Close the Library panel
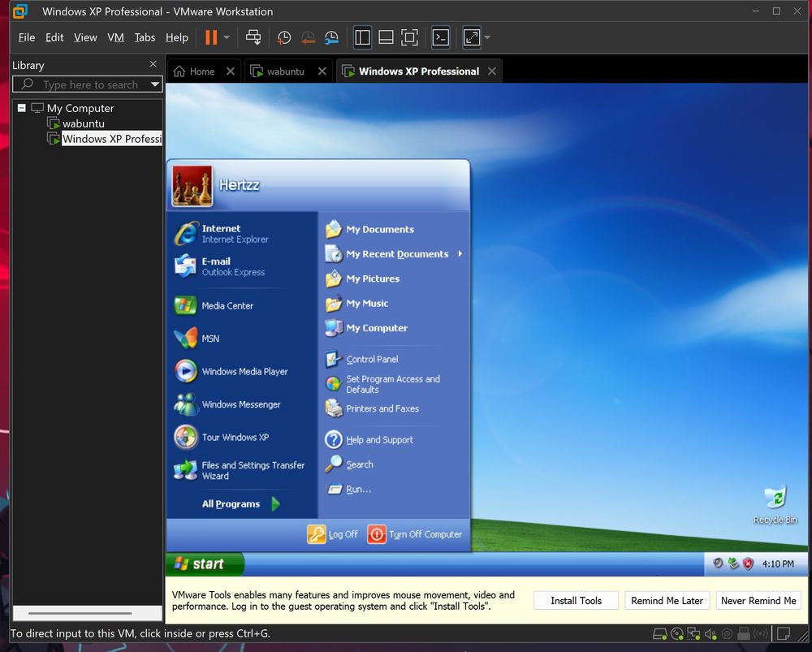Screen dimensions: 812x652 153,64
